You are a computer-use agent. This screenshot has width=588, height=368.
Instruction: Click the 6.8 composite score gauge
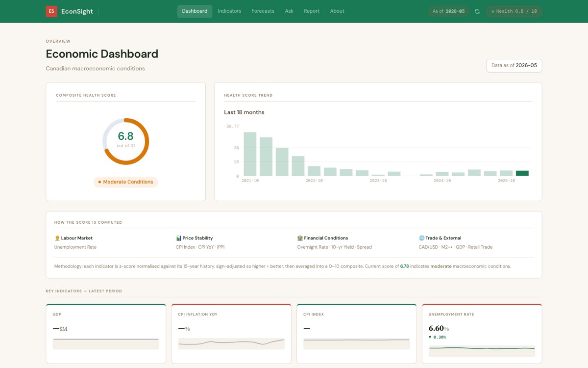[x=125, y=141]
